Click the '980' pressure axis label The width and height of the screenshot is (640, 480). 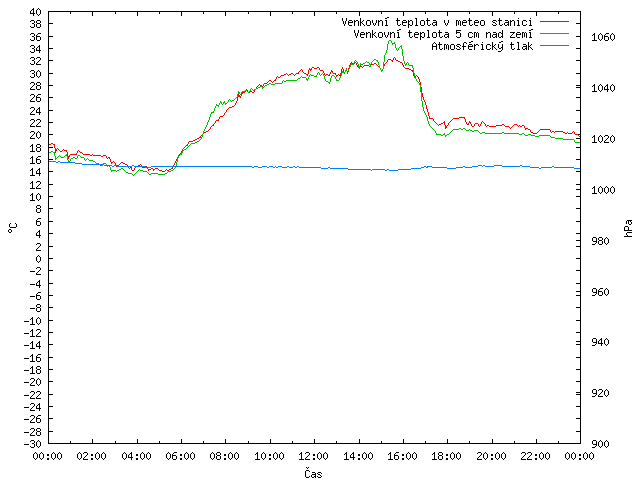click(600, 241)
